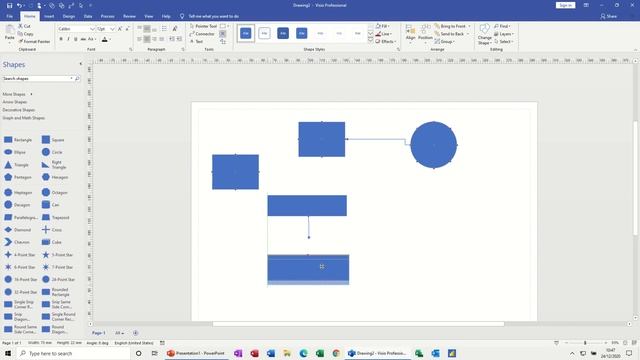640x360 pixels.
Task: Pick the Hexagon stencil shape
Action: 55,177
